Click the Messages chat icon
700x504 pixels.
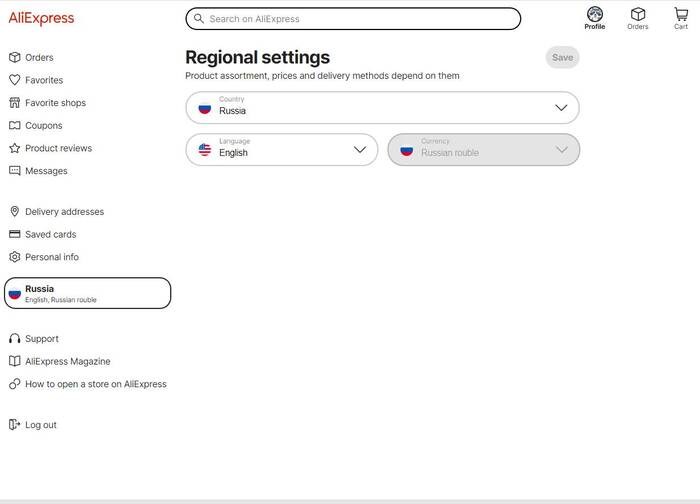pyautogui.click(x=14, y=171)
